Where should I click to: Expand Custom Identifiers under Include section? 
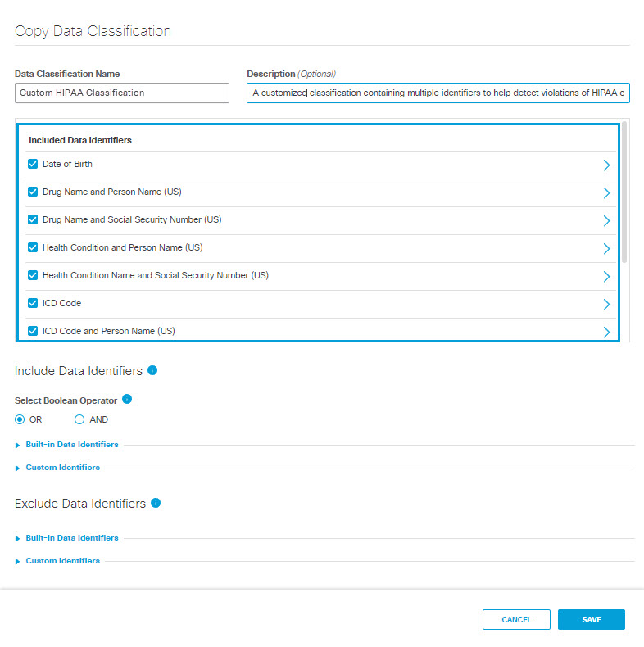tap(63, 468)
